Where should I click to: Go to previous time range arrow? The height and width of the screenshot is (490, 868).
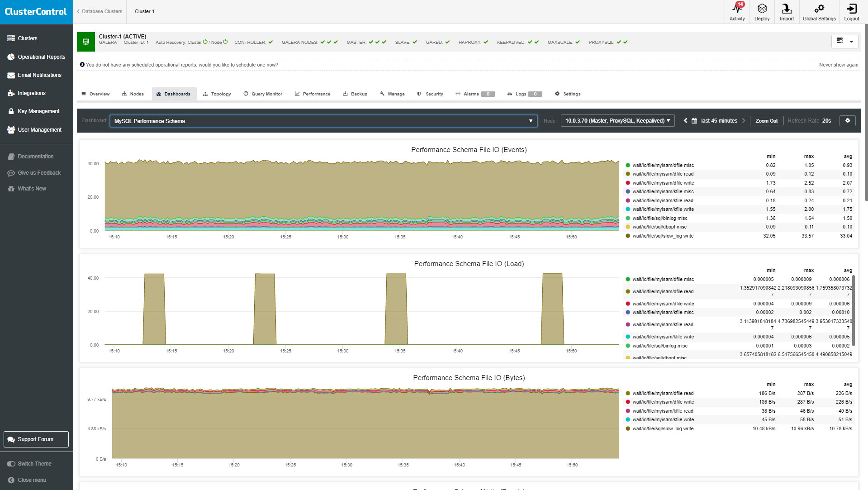[x=685, y=121]
